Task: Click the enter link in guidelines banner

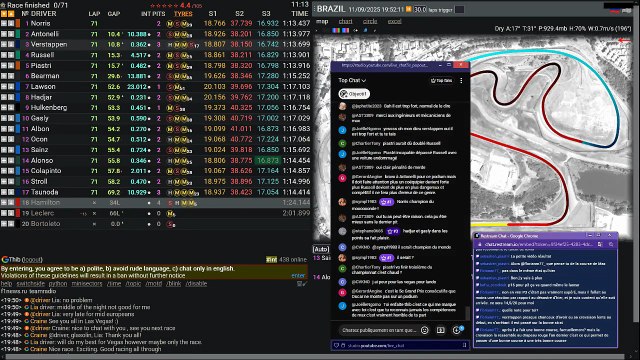Action: point(298,276)
